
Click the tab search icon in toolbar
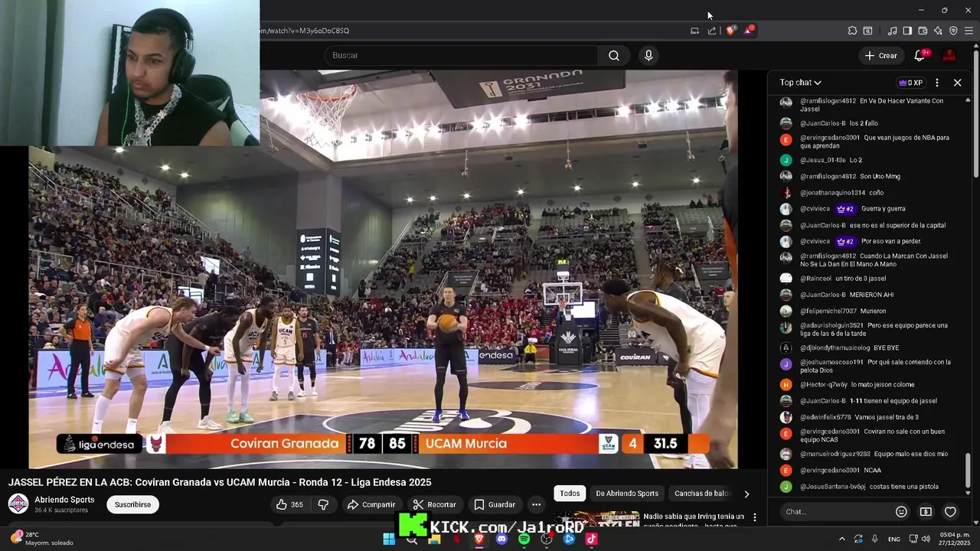[867, 31]
